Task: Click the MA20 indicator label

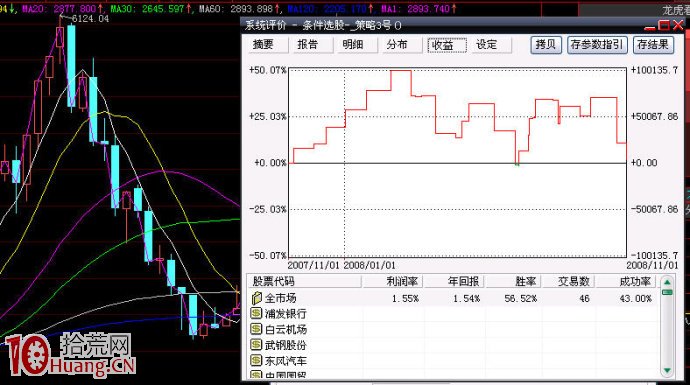Action: 62,8
